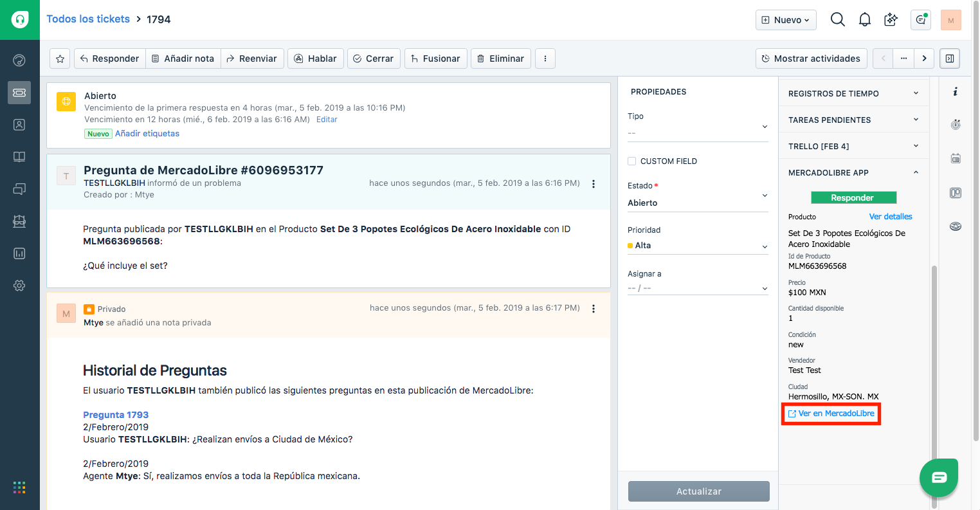Screen dimensions: 980x510
Task: Toggle the CUSTOM FIELD checkbox
Action: pyautogui.click(x=632, y=161)
